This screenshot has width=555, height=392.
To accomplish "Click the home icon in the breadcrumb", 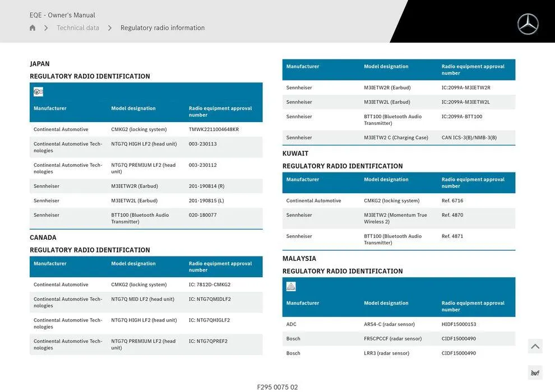I will [x=31, y=27].
